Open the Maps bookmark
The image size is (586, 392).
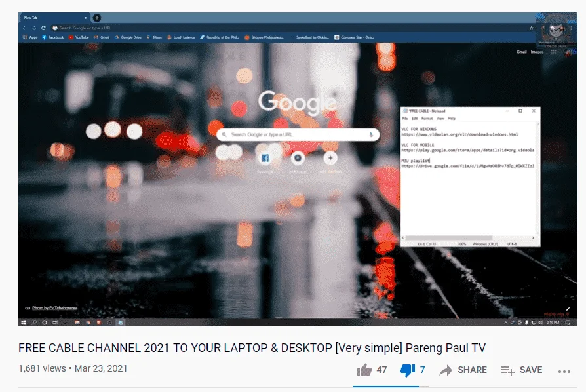pyautogui.click(x=154, y=37)
